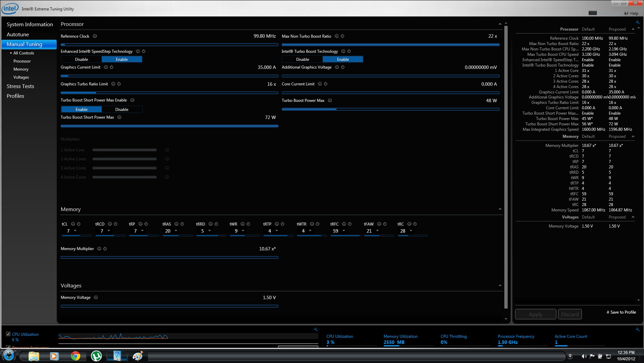
Task: Open the tWR value dropdown
Action: point(243,231)
